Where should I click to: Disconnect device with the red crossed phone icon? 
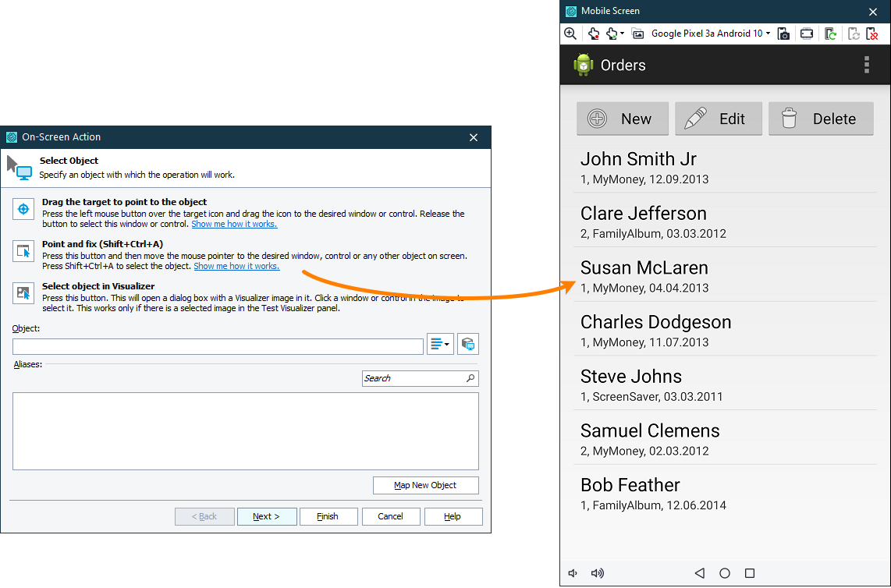871,34
